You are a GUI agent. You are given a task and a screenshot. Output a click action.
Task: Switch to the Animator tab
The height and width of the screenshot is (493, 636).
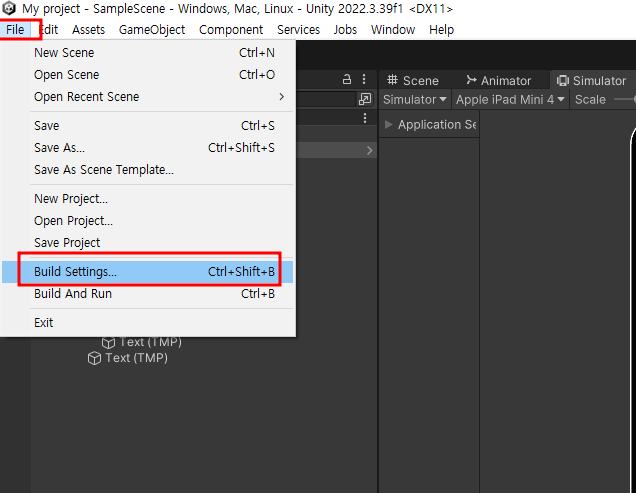pyautogui.click(x=498, y=80)
